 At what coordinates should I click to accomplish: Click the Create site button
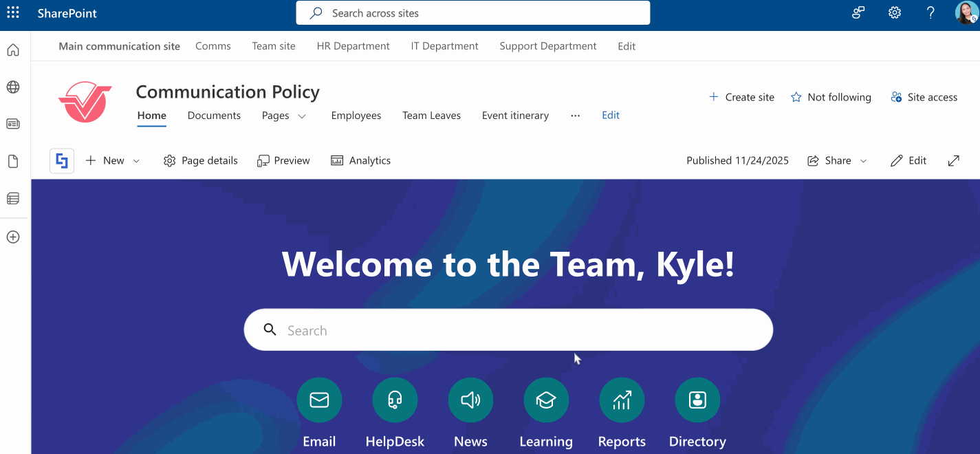click(741, 97)
